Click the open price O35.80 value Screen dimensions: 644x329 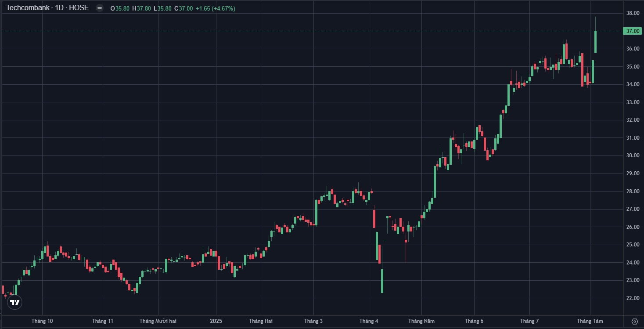[x=120, y=8]
